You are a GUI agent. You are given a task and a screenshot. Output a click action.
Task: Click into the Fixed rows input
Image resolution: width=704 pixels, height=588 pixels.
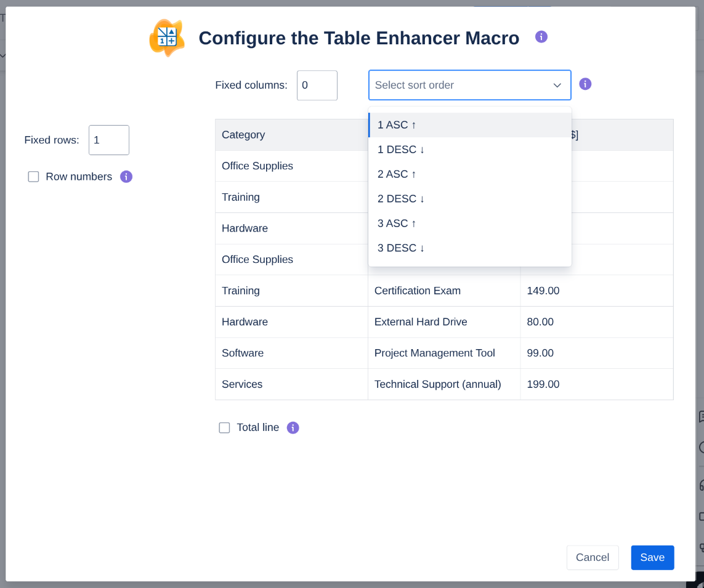click(108, 140)
